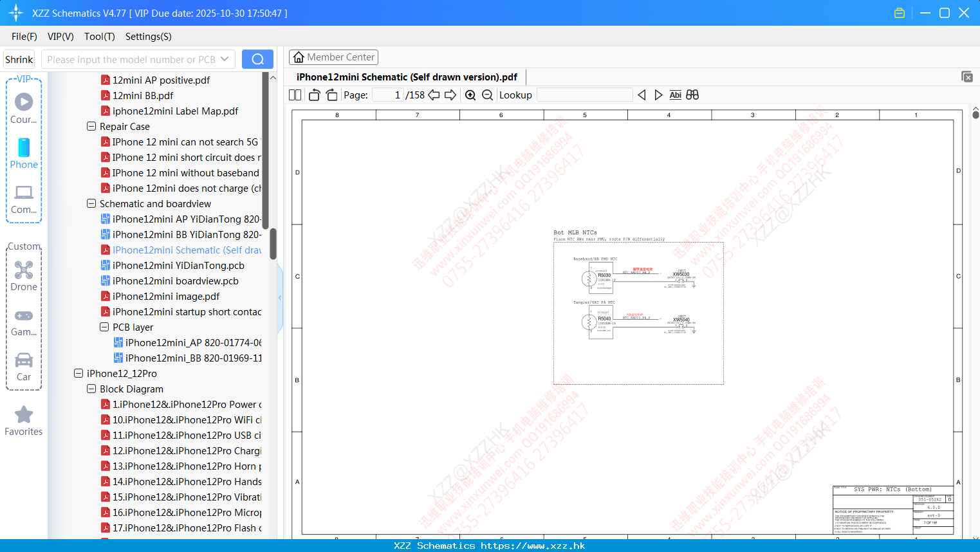Zoom out of the schematic
The image size is (980, 552).
pos(488,95)
